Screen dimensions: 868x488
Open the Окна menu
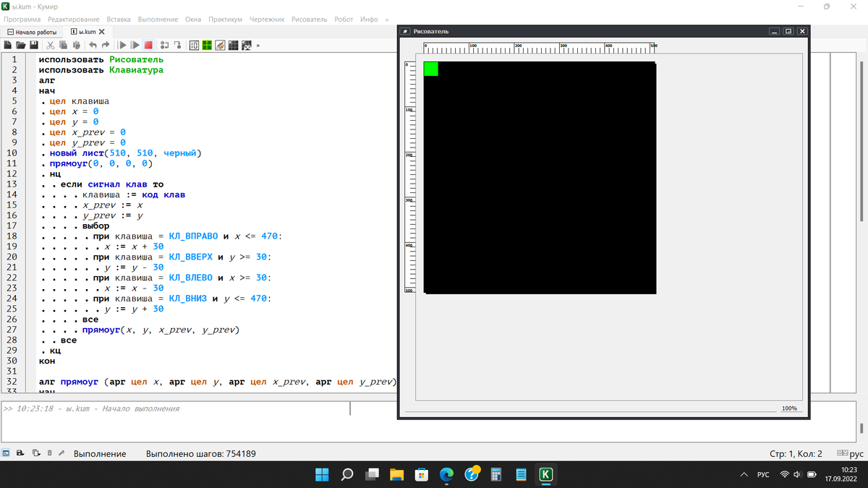193,20
